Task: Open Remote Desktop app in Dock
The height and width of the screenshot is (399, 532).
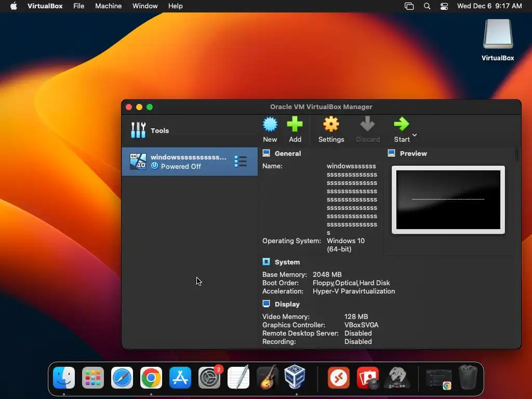Action: click(339, 378)
